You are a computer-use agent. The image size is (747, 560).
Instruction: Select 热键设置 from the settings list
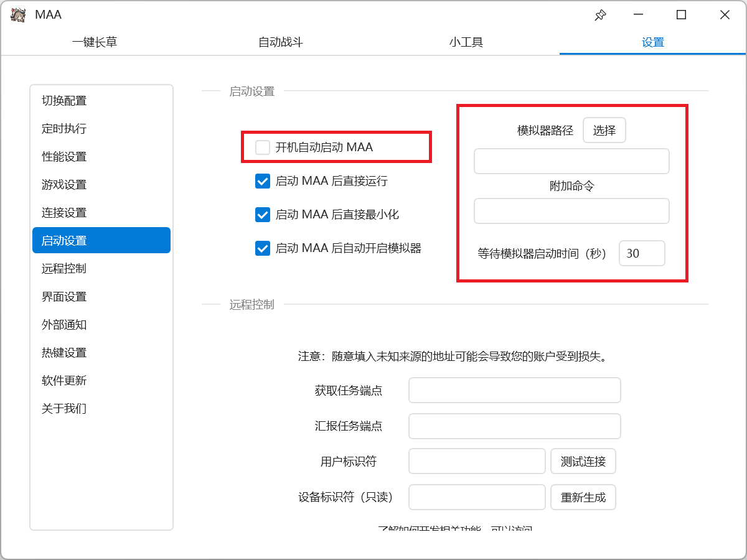(64, 353)
